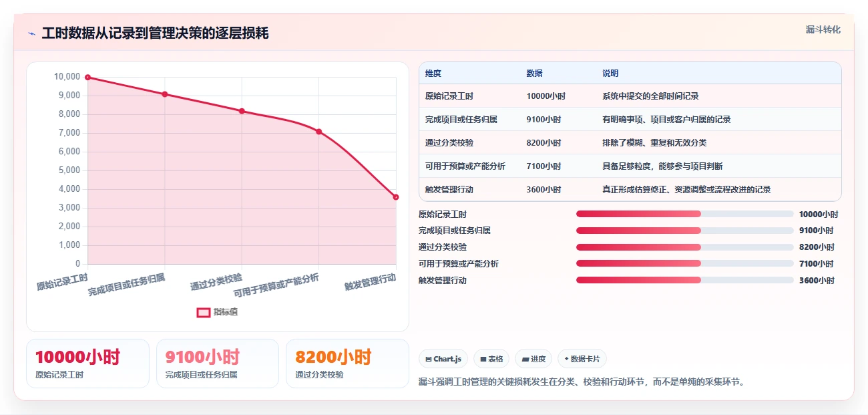Click the 8200小时 value beside the progress bar
This screenshot has width=868, height=415.
817,247
